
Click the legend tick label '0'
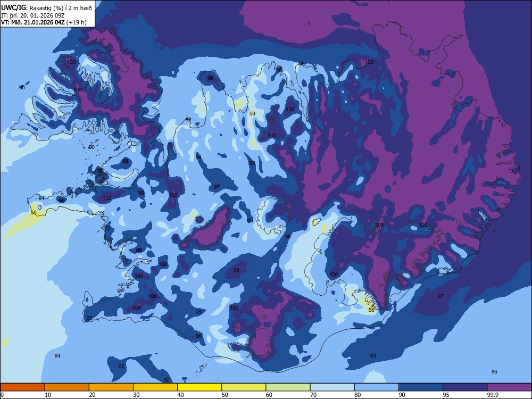(2, 395)
